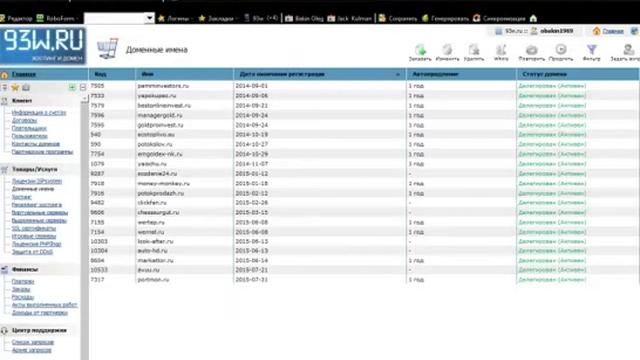Open Виртуальные серверы sidebar link
This screenshot has height=360, width=640.
[40, 213]
